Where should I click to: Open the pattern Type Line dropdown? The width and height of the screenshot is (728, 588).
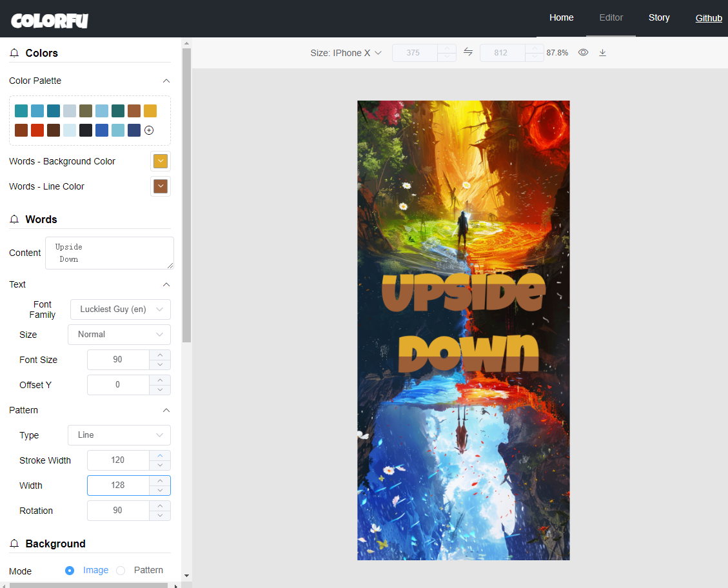pyautogui.click(x=119, y=435)
